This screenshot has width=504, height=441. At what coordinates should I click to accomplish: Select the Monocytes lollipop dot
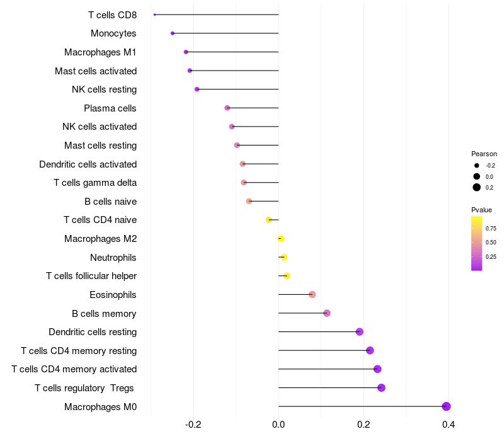pos(173,33)
